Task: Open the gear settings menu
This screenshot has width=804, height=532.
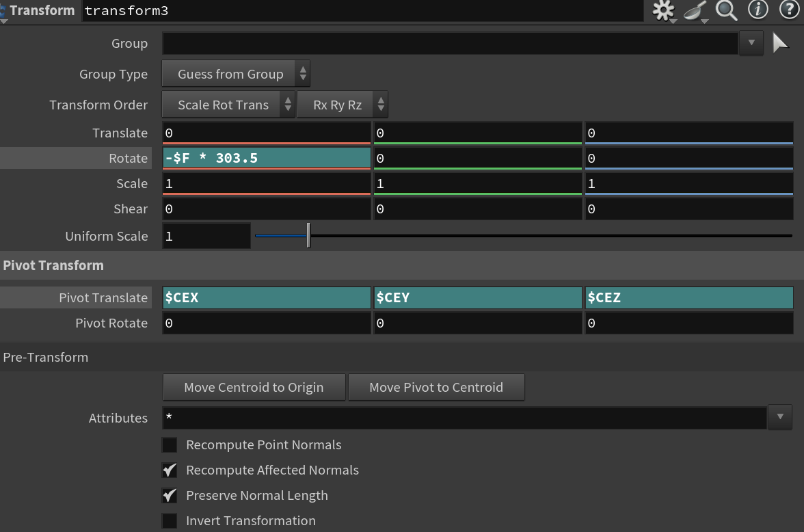Action: pyautogui.click(x=663, y=10)
